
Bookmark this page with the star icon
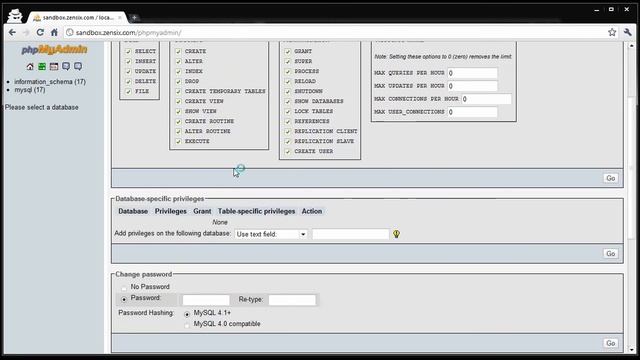click(x=612, y=32)
